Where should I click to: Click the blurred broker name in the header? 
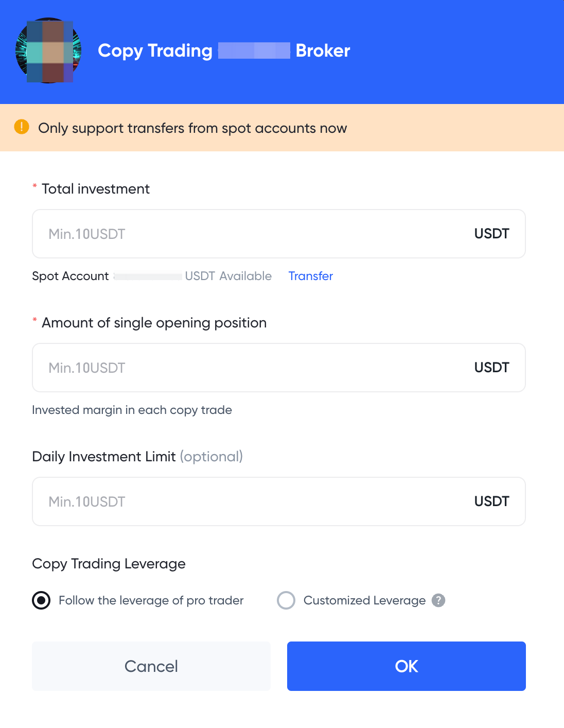[x=255, y=50]
